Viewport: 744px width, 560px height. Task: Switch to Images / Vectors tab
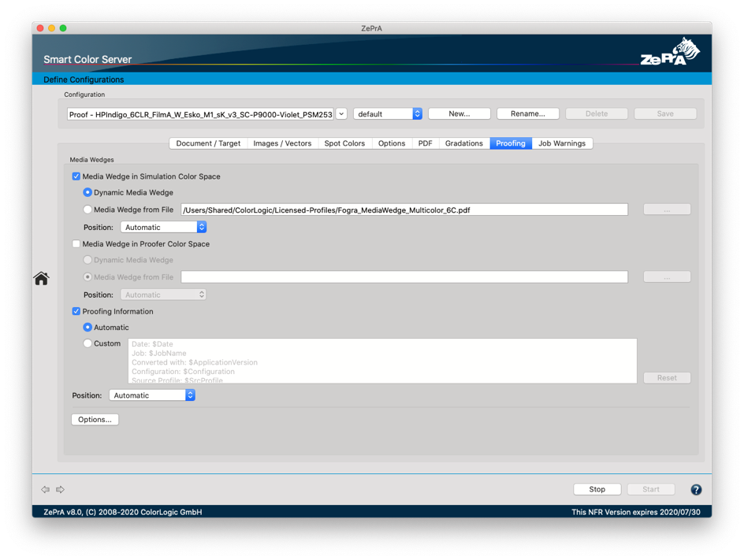pos(282,143)
